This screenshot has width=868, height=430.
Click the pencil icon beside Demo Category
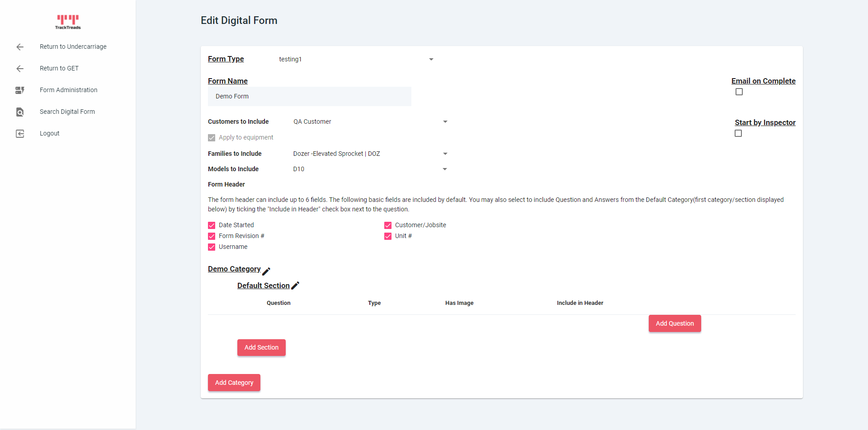(x=266, y=270)
